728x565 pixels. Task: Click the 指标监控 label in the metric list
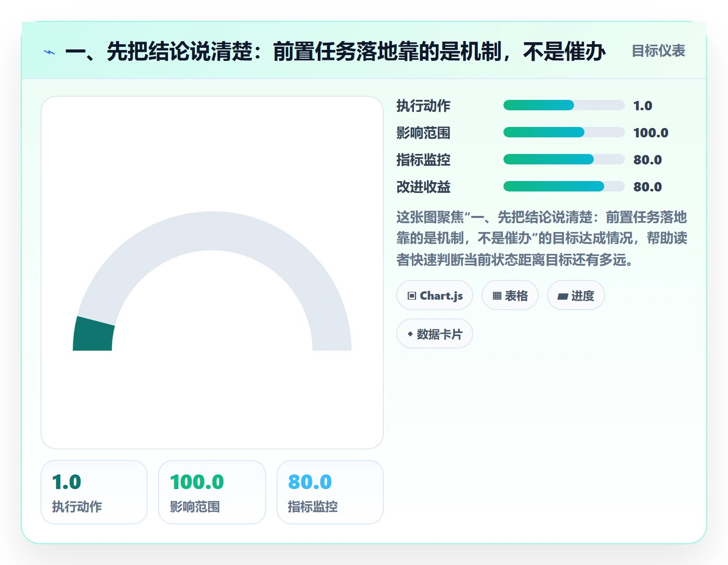click(423, 160)
